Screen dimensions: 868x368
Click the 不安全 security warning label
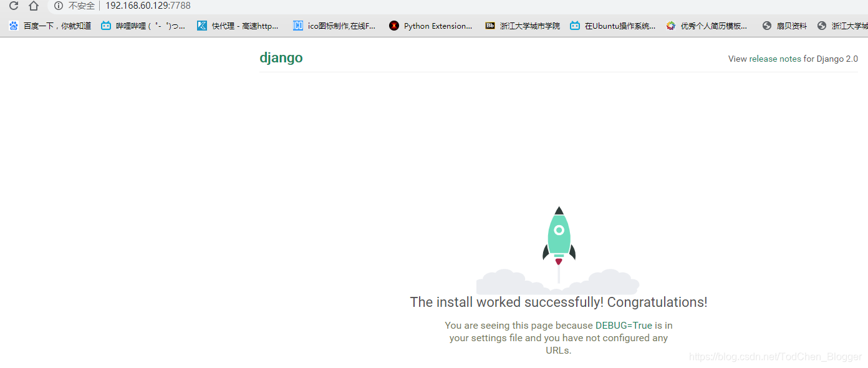[82, 6]
